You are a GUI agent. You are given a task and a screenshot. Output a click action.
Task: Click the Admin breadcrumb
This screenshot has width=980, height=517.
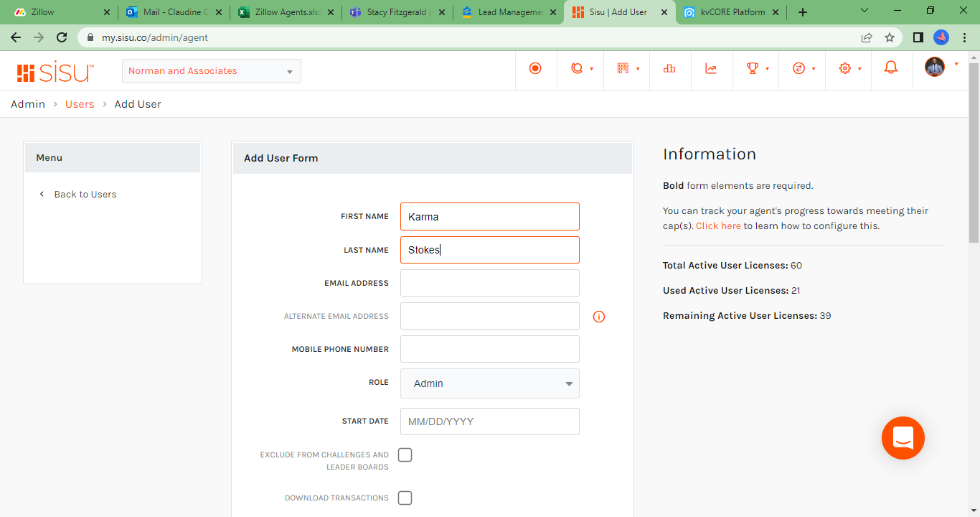pos(28,104)
